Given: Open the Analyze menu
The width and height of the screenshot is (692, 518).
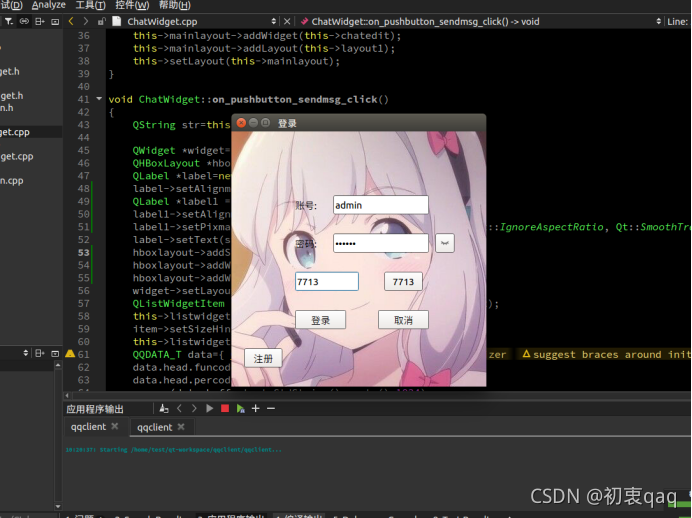Looking at the screenshot, I should coord(49,5).
